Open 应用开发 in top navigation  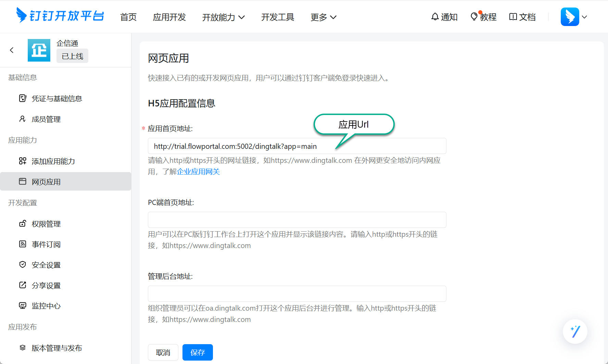[x=169, y=17]
